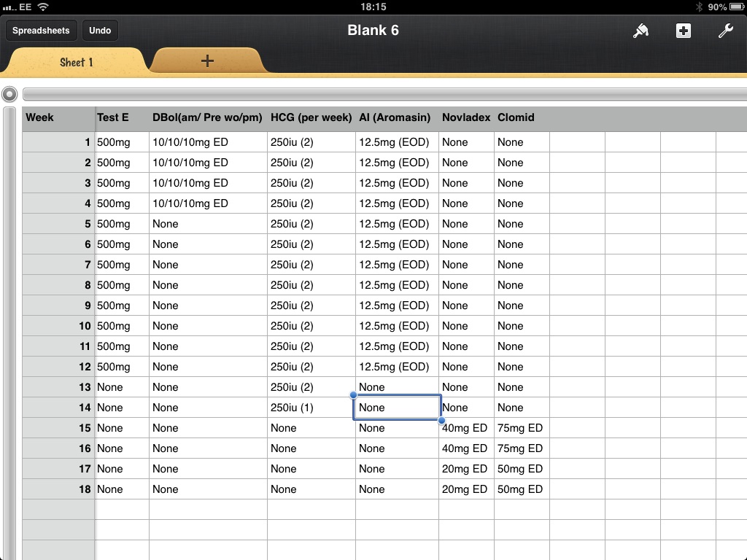Select Clomid None cell in week 2
The width and height of the screenshot is (747, 560).
pyautogui.click(x=522, y=163)
